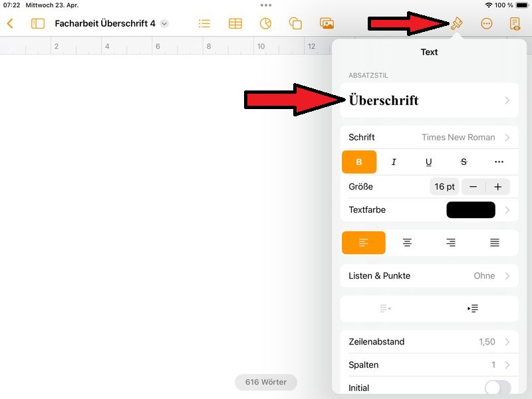Open Zeilenabstand line spacing options

tap(429, 342)
